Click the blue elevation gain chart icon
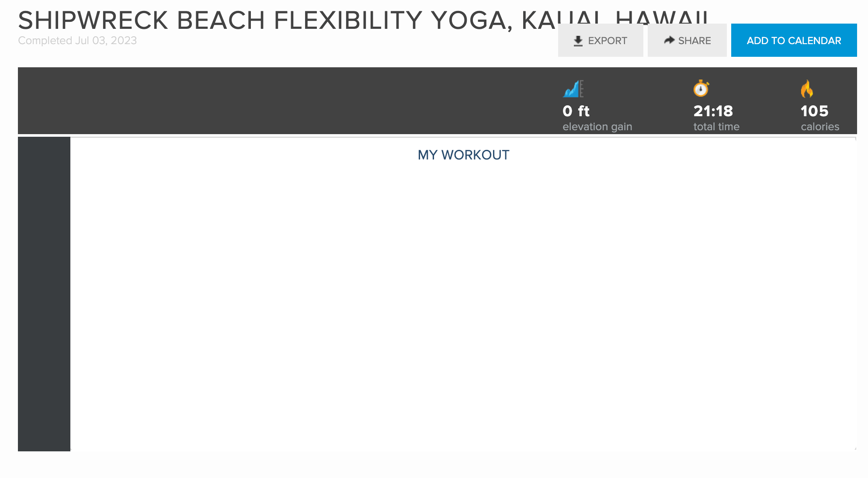Screen dimensions: 868x478 (573, 89)
